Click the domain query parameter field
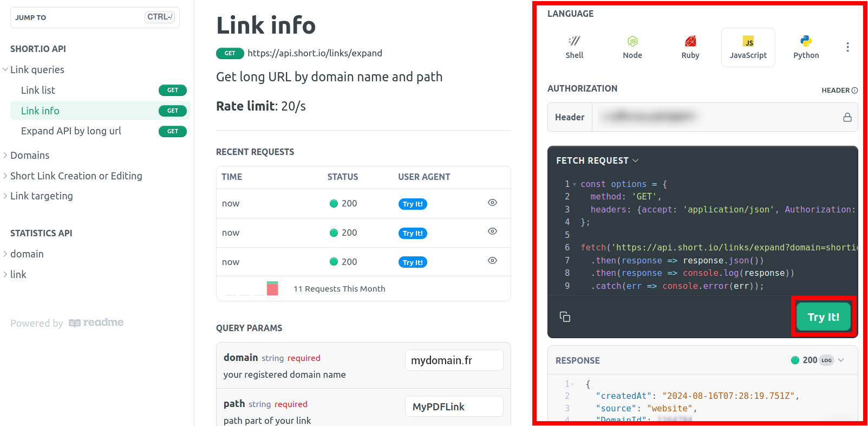 tap(454, 360)
